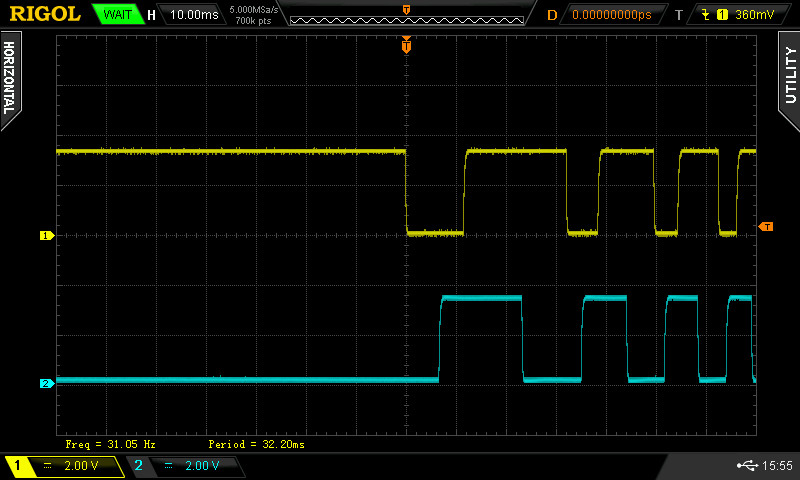Click the falling edge trigger icon
The width and height of the screenshot is (800, 480).
(x=706, y=15)
